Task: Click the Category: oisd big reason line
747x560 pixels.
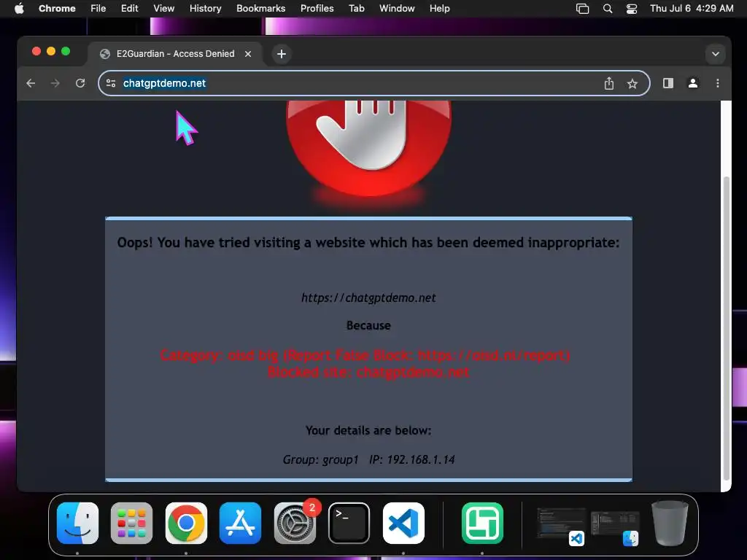Action: pyautogui.click(x=365, y=355)
